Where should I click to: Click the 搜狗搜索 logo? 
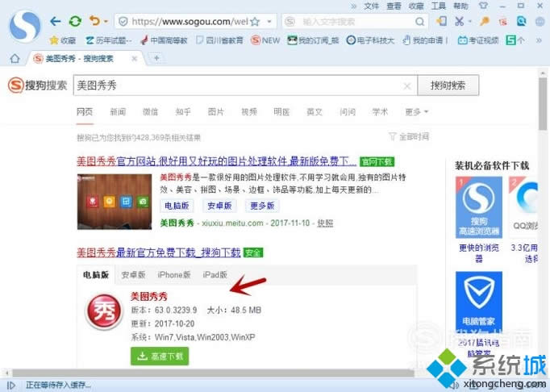[38, 85]
